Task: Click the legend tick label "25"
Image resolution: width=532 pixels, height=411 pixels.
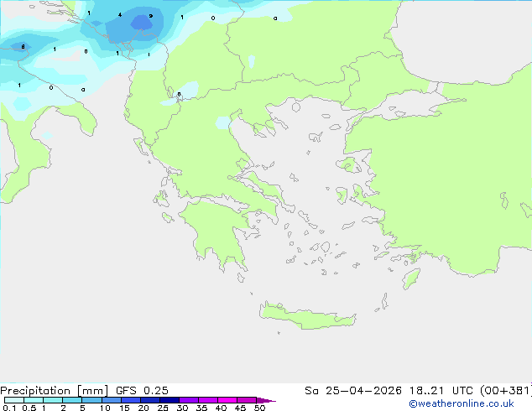Action: (163, 408)
